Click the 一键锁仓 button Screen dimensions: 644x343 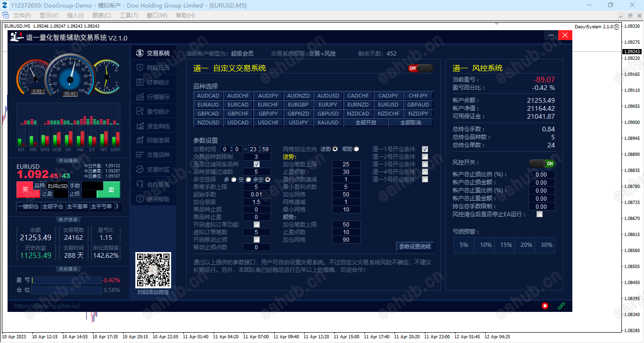click(x=28, y=206)
